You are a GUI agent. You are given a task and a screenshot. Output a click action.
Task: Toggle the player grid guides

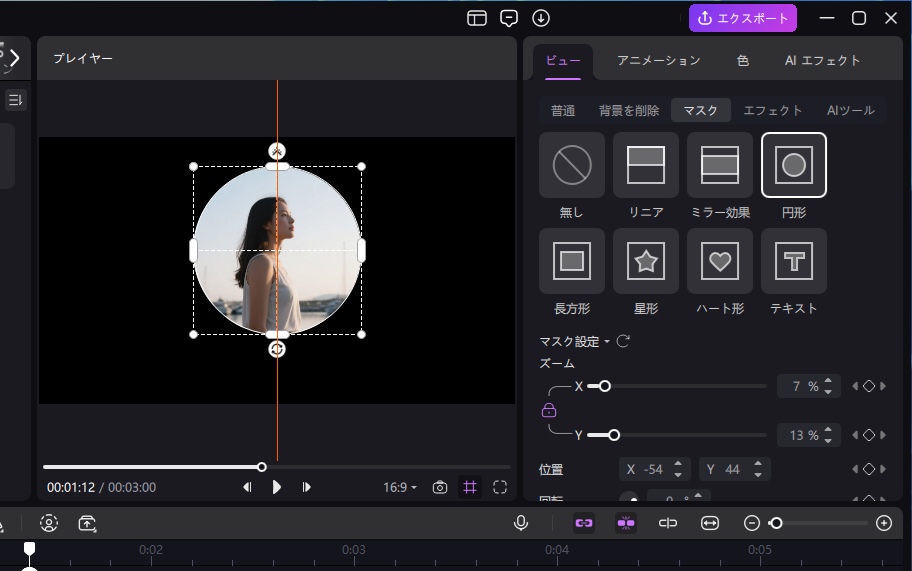pyautogui.click(x=470, y=487)
